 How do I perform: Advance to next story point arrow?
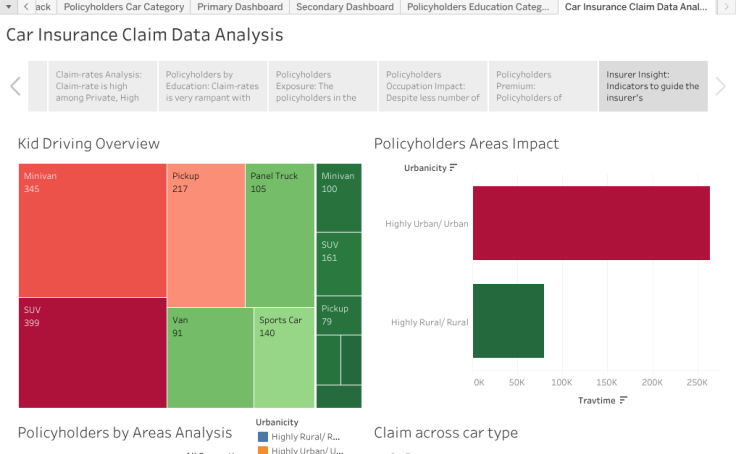[x=721, y=86]
